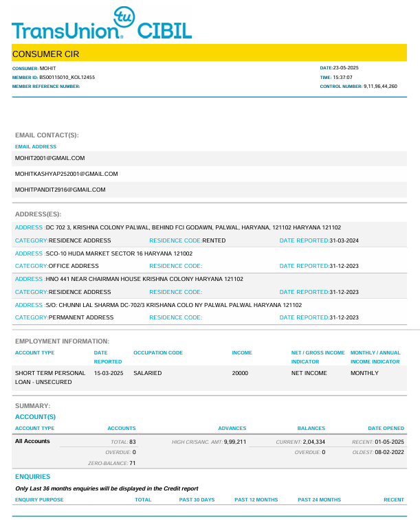This screenshot has height=520, width=420.
Task: Click the consumer name MOHIT
Action: pyautogui.click(x=47, y=68)
